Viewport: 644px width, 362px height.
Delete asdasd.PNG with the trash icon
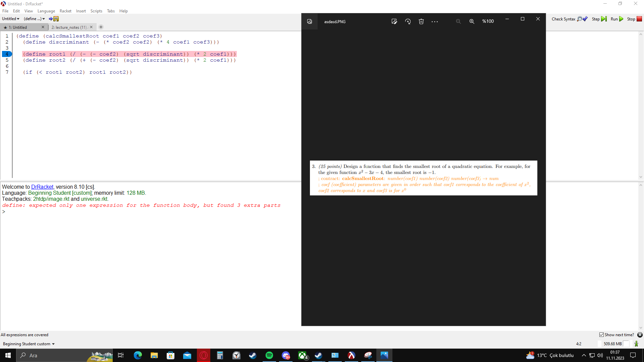(421, 21)
